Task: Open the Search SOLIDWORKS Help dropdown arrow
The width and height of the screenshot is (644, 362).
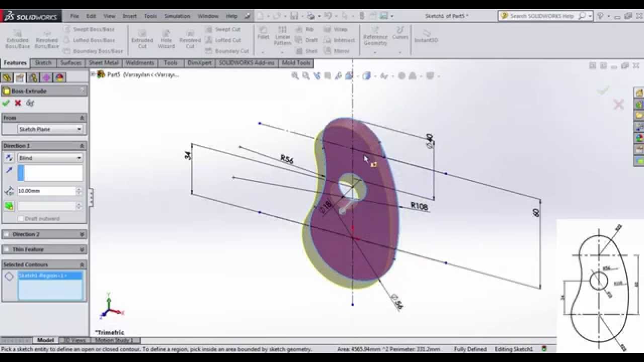Action: pos(590,16)
